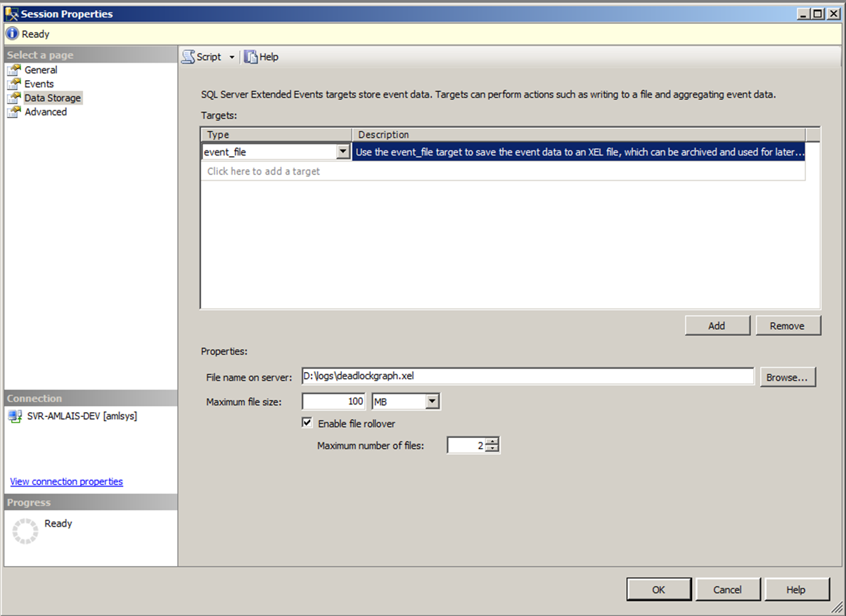Select the General page
The image size is (846, 616).
[x=41, y=70]
